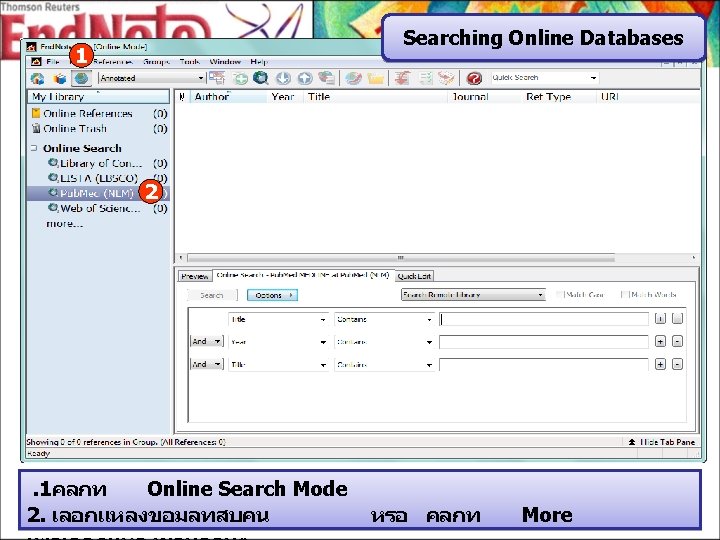Open the Options button menu
Screen dimensions: 720x540
272,295
